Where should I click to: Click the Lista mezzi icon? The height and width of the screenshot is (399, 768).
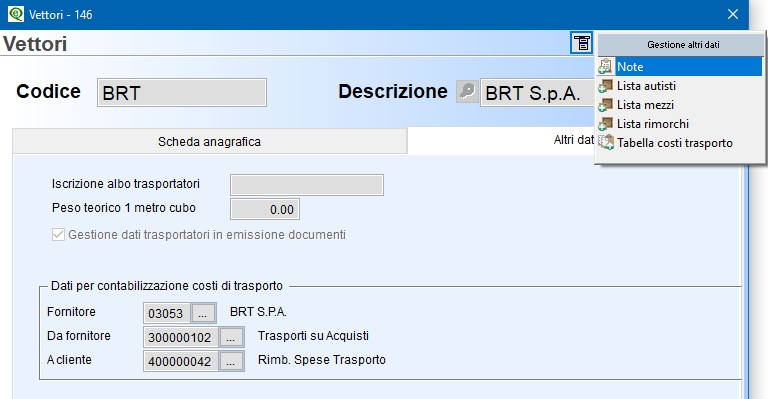pos(606,105)
